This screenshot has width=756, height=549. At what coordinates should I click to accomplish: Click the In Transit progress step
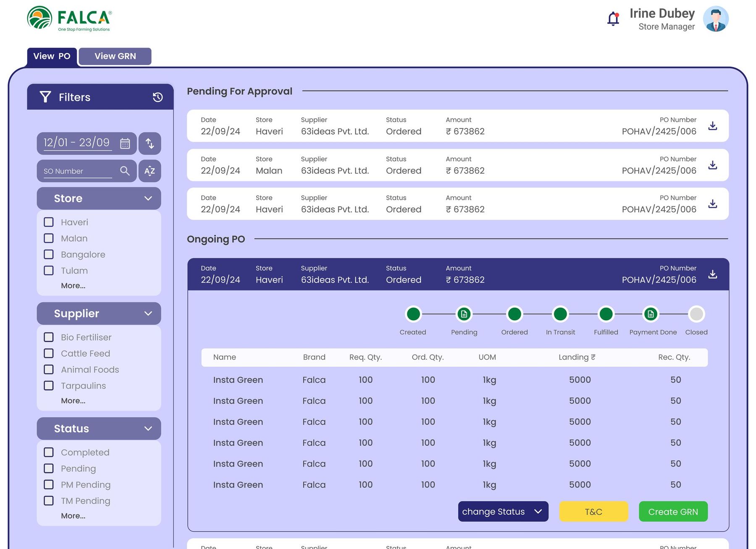coord(560,314)
